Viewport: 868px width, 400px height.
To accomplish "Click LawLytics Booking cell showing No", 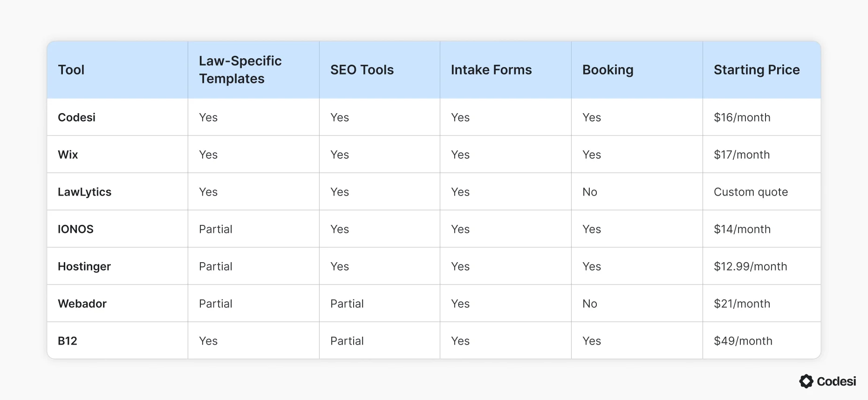I will point(590,192).
